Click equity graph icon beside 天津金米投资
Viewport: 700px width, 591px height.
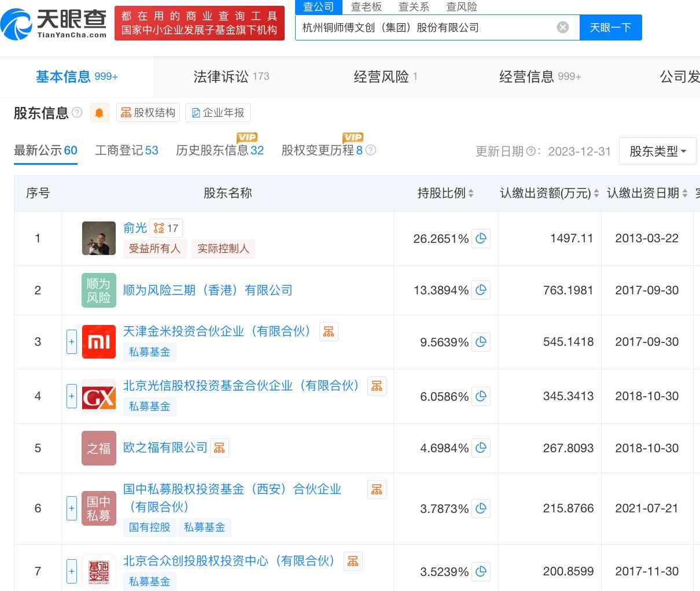pos(329,331)
